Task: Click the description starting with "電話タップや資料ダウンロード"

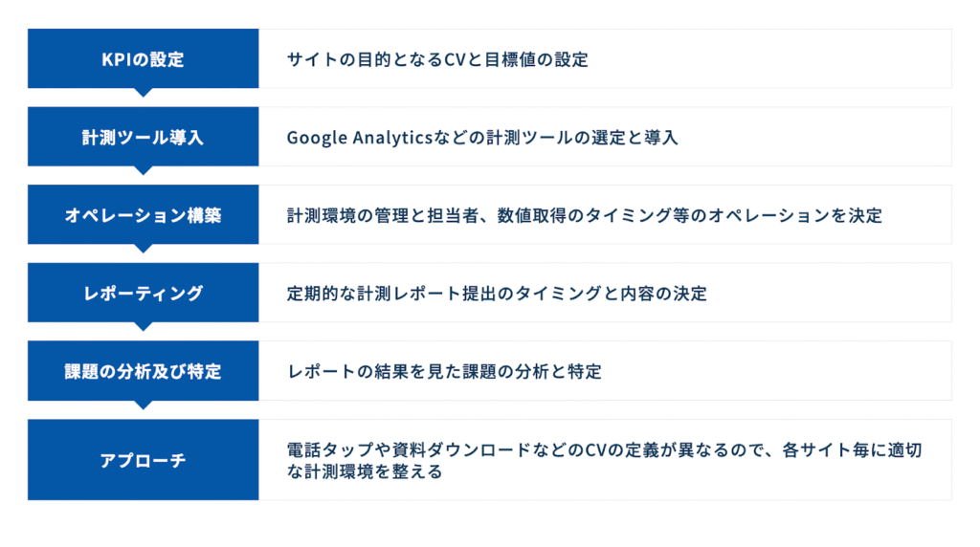Action: (603, 449)
